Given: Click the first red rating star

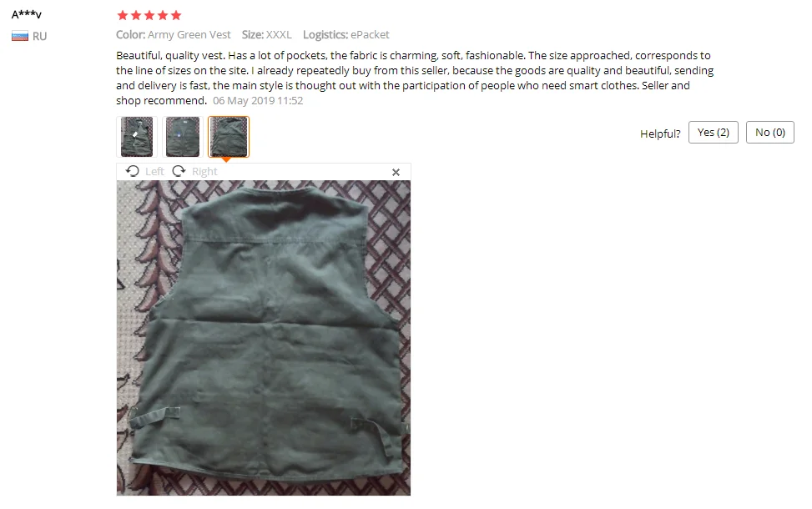Looking at the screenshot, I should tap(122, 15).
